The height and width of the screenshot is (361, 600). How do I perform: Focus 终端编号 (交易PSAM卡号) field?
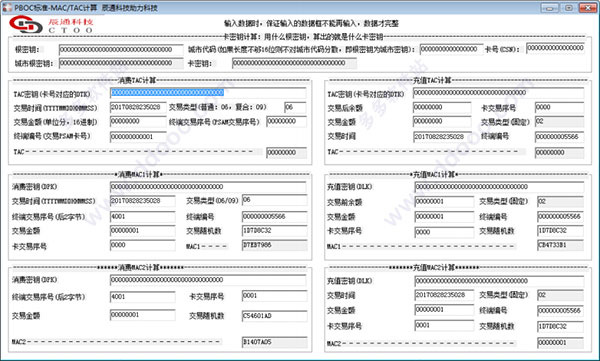tap(138, 137)
